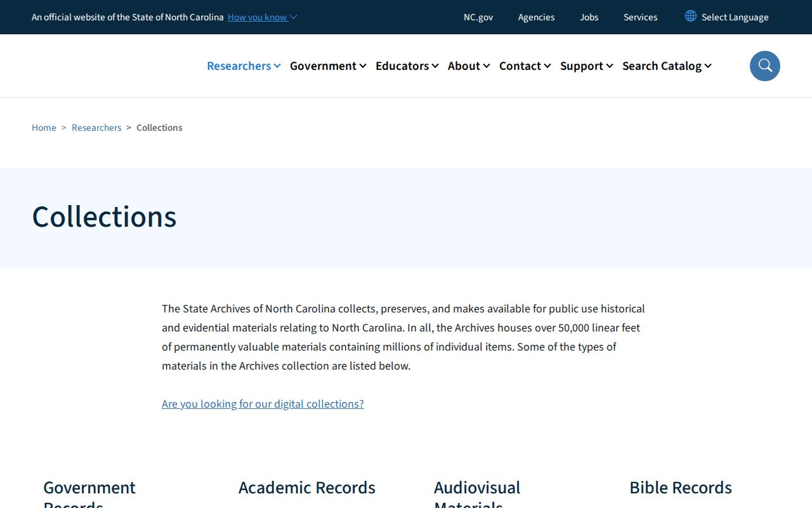Screen dimensions: 812x508
Task: Go to Researchers in the breadcrumb
Action: click(96, 128)
